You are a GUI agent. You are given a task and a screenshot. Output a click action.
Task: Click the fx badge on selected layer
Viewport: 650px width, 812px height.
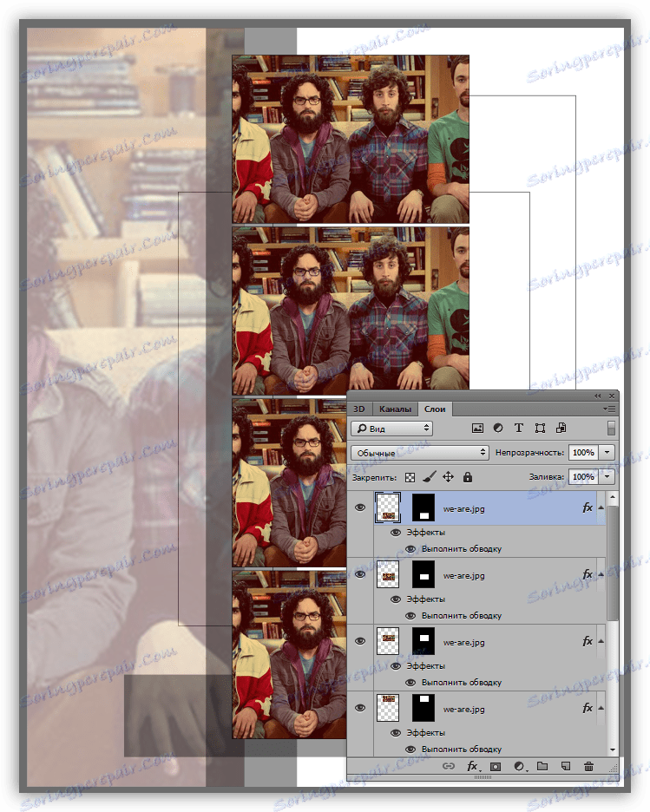coord(588,507)
